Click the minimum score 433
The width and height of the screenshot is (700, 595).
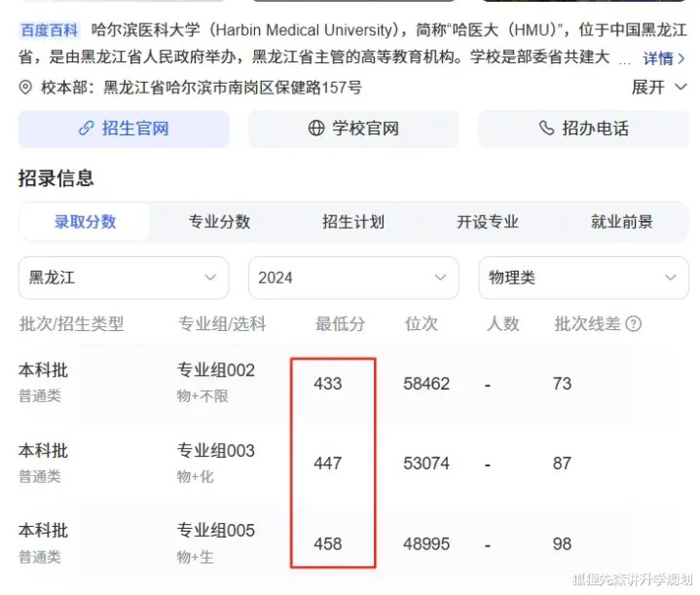point(328,384)
